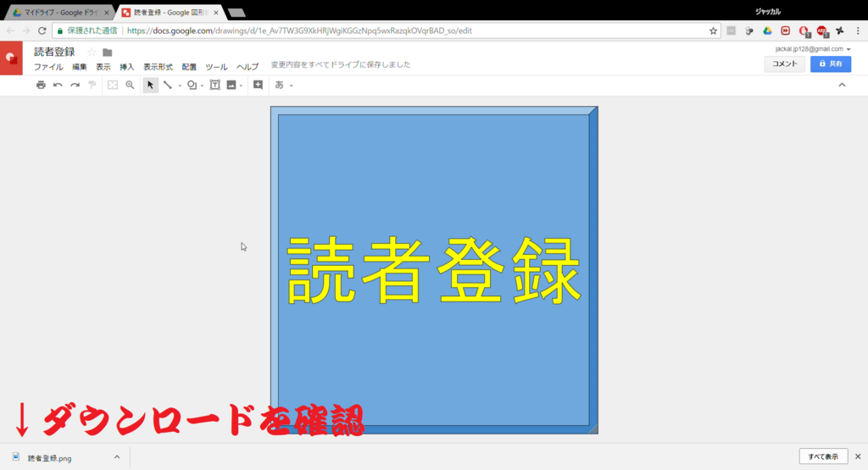Select the paint format tool
Image resolution: width=868 pixels, height=470 pixels.
pyautogui.click(x=92, y=86)
